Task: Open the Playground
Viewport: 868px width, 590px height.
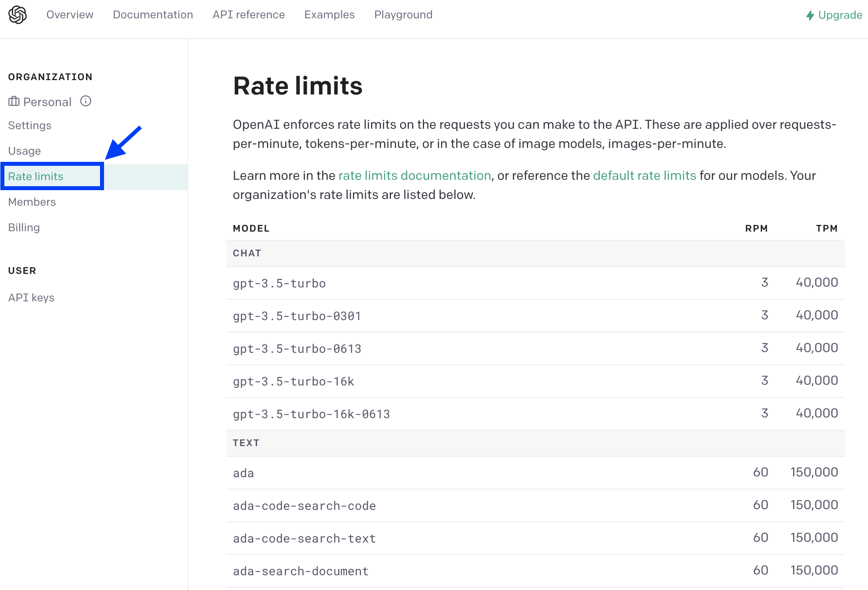Action: click(403, 15)
